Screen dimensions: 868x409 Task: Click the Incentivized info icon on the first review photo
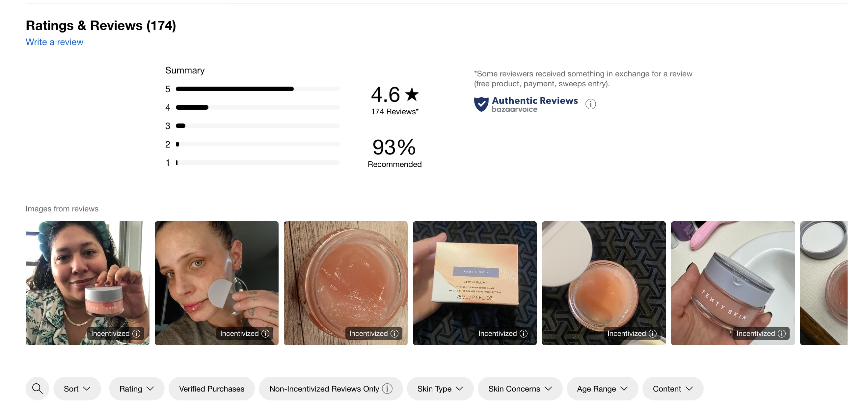pyautogui.click(x=136, y=333)
